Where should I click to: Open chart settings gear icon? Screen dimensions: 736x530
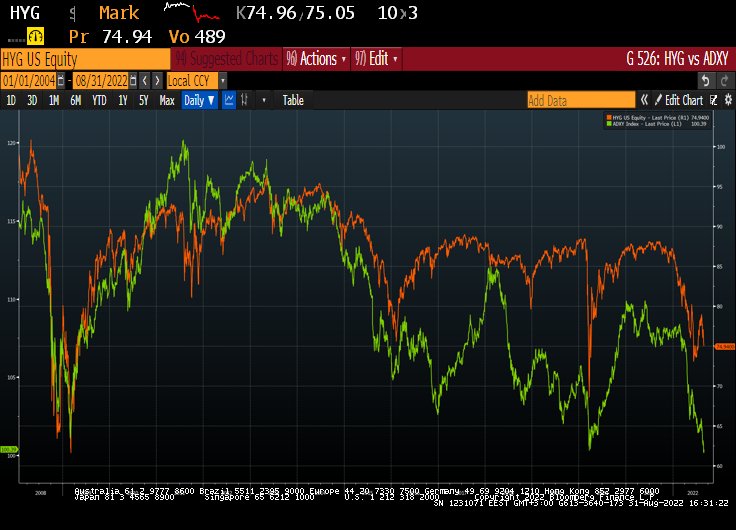[728, 100]
